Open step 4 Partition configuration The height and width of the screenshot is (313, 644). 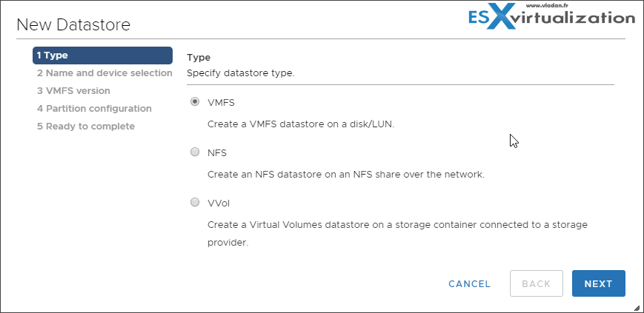tap(94, 109)
